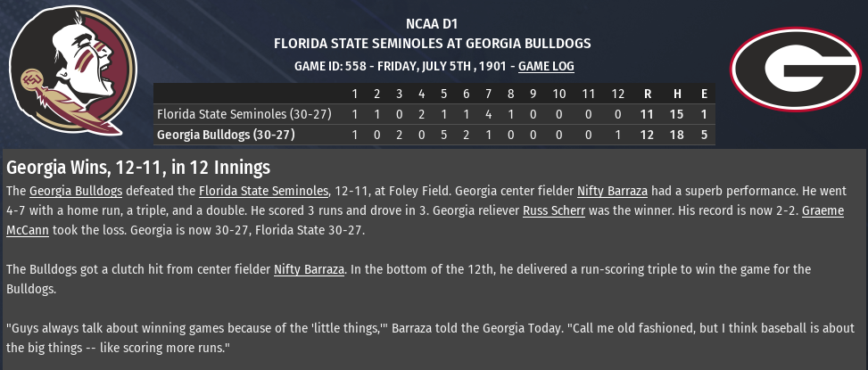Click the 'NCAA D1' league title

432,24
